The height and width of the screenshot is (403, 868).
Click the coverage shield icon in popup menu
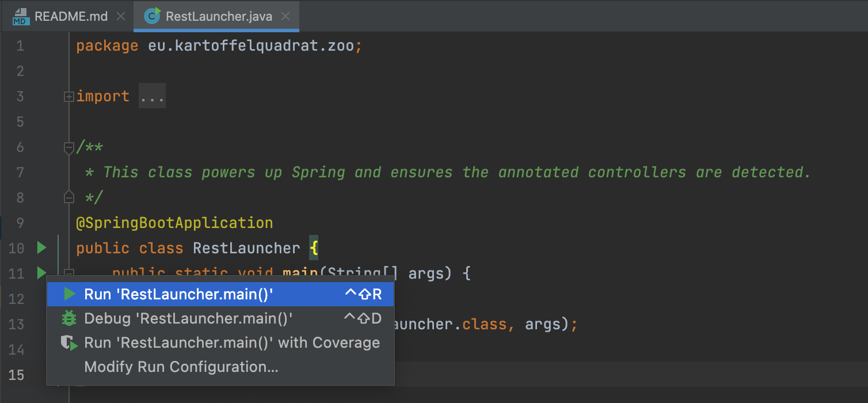click(x=69, y=343)
